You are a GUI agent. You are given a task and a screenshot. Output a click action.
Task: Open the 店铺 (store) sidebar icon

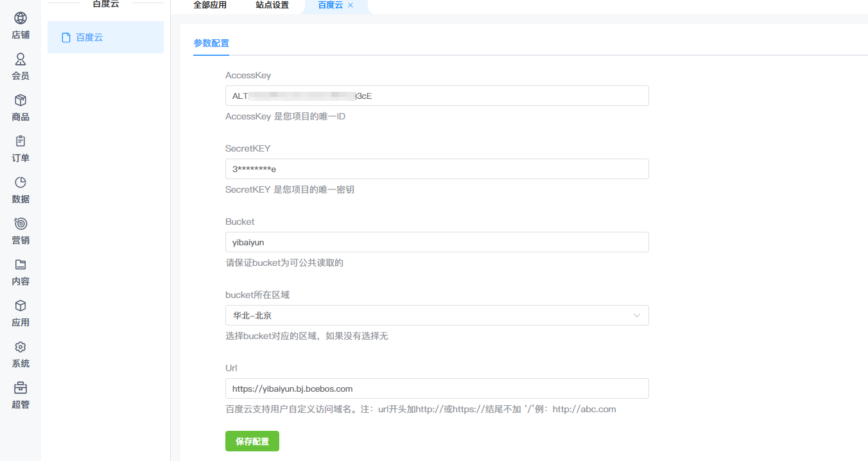[21, 18]
